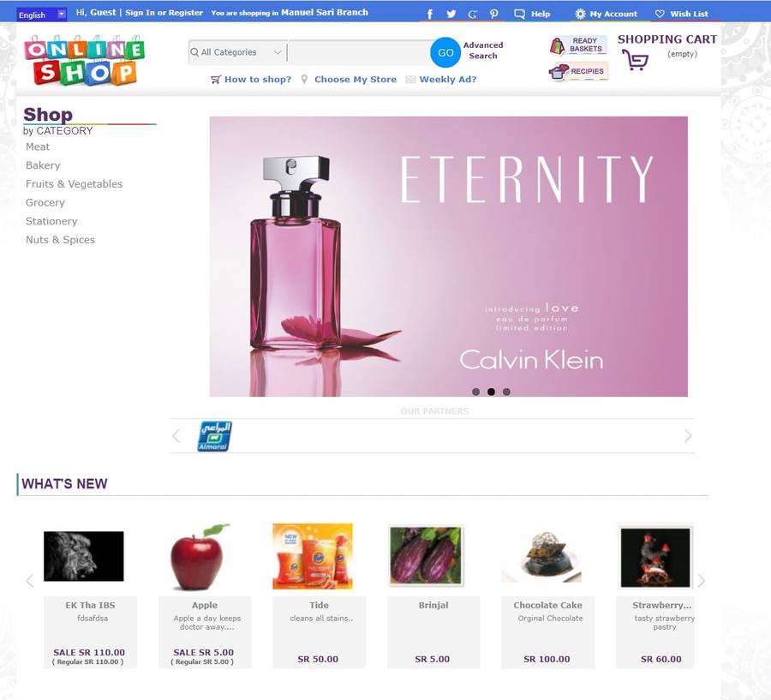
Task: Open the My Account link text
Action: (x=613, y=14)
